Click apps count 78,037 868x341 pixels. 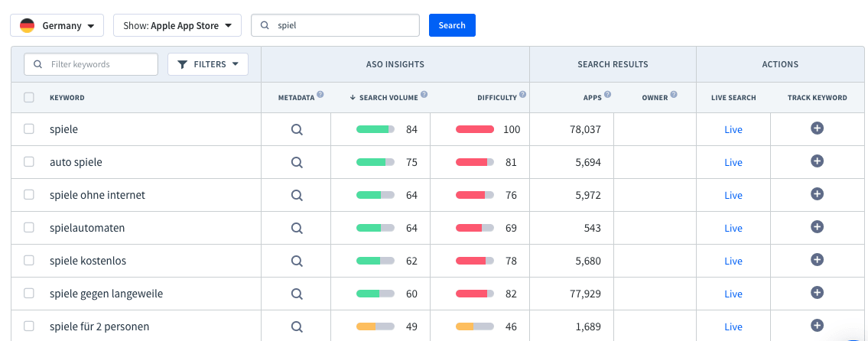(x=584, y=129)
